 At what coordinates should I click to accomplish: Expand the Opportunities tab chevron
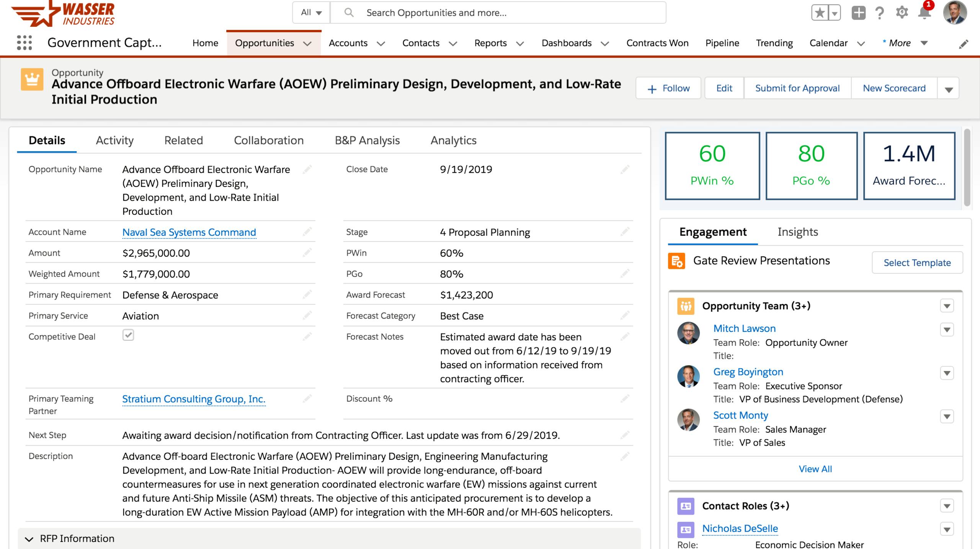coord(307,44)
